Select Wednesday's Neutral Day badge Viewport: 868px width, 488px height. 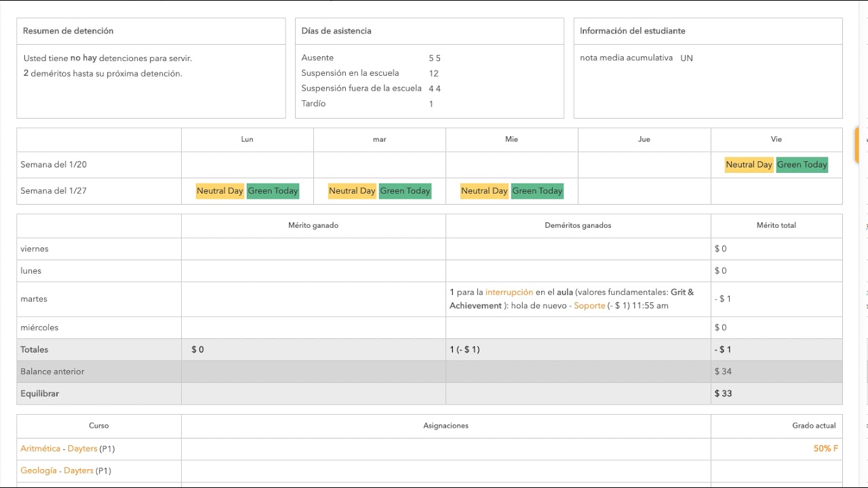(x=484, y=191)
